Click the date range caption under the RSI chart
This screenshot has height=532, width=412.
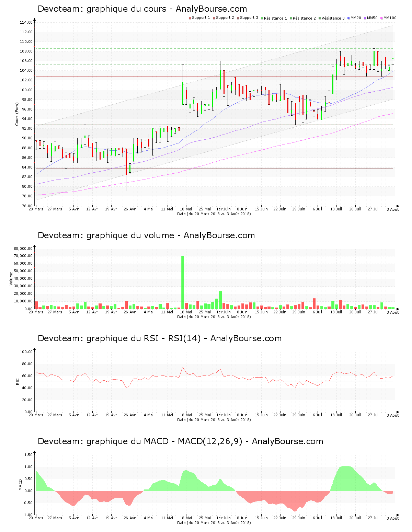214,420
